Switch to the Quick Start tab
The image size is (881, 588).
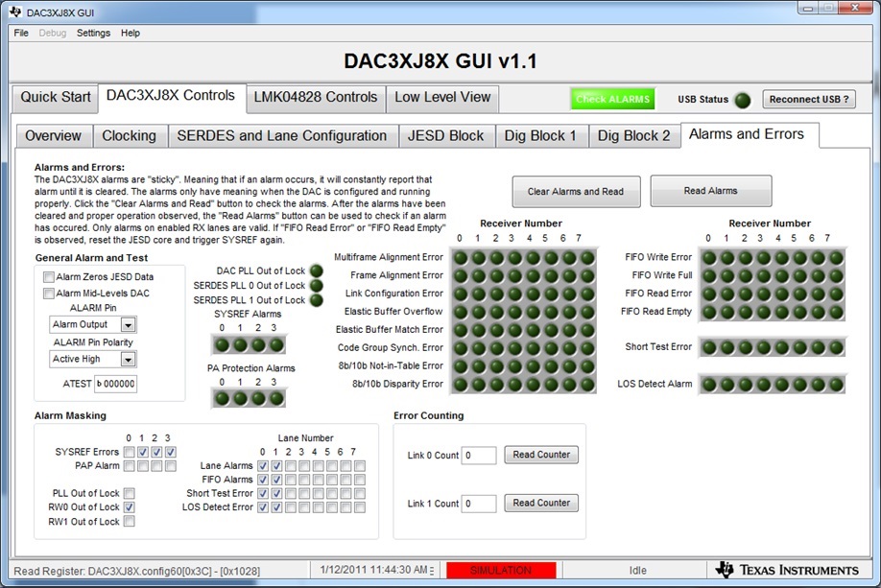click(x=55, y=97)
